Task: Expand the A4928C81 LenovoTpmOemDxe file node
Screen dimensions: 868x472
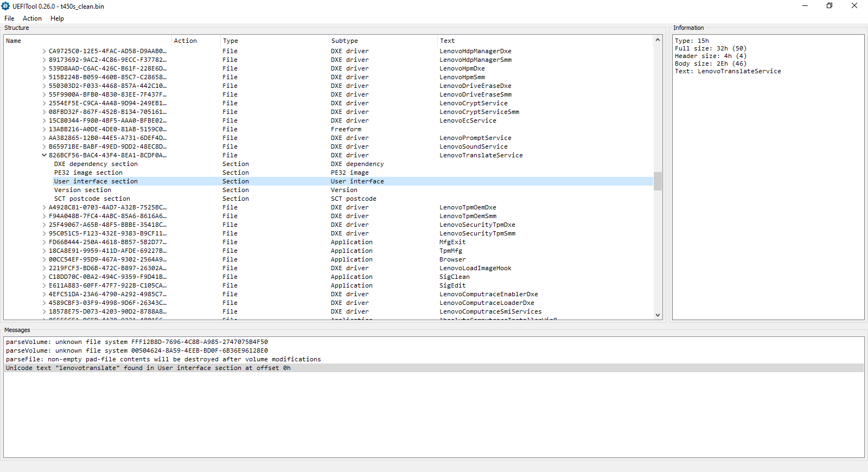Action: [44, 207]
